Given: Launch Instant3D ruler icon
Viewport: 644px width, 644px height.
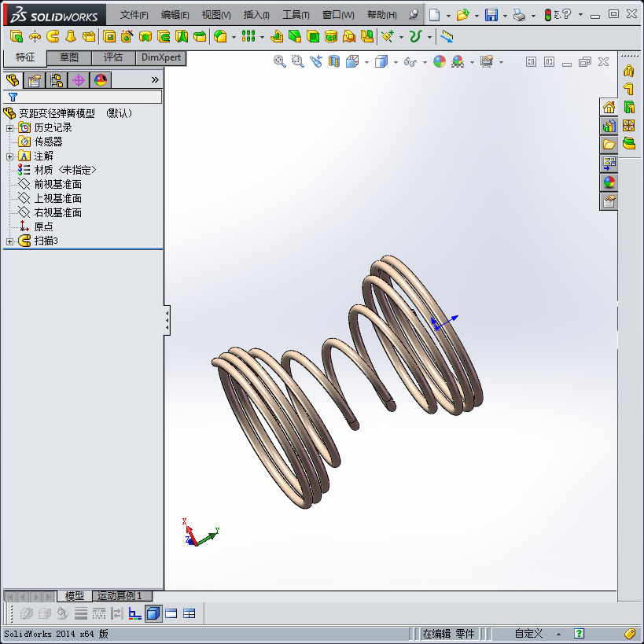Looking at the screenshot, I should click(447, 36).
